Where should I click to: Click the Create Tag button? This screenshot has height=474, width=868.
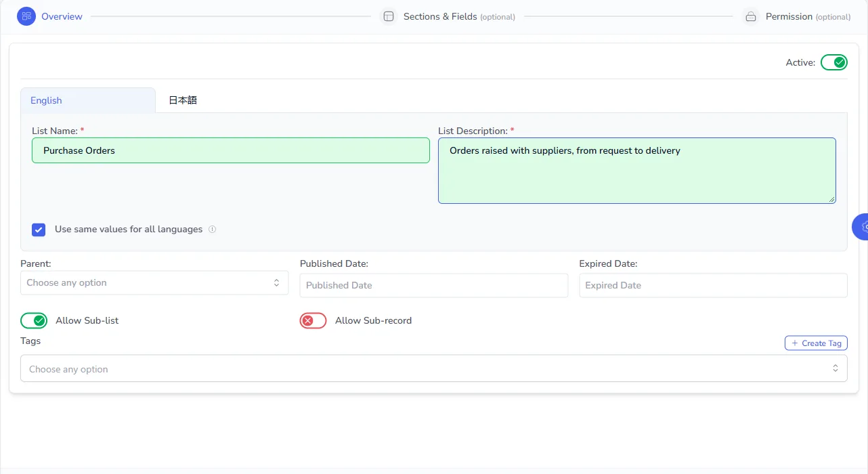(x=816, y=343)
